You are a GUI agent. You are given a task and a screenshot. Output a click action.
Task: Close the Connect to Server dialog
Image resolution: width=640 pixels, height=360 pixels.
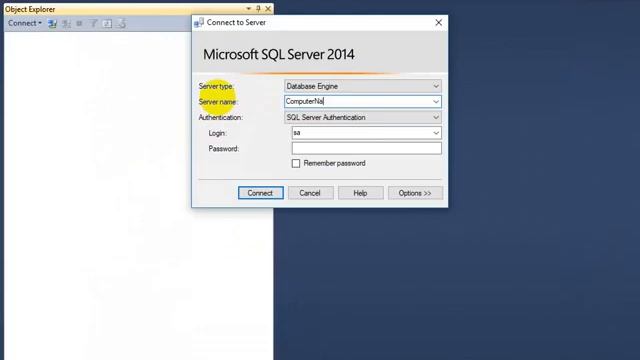[x=438, y=23]
